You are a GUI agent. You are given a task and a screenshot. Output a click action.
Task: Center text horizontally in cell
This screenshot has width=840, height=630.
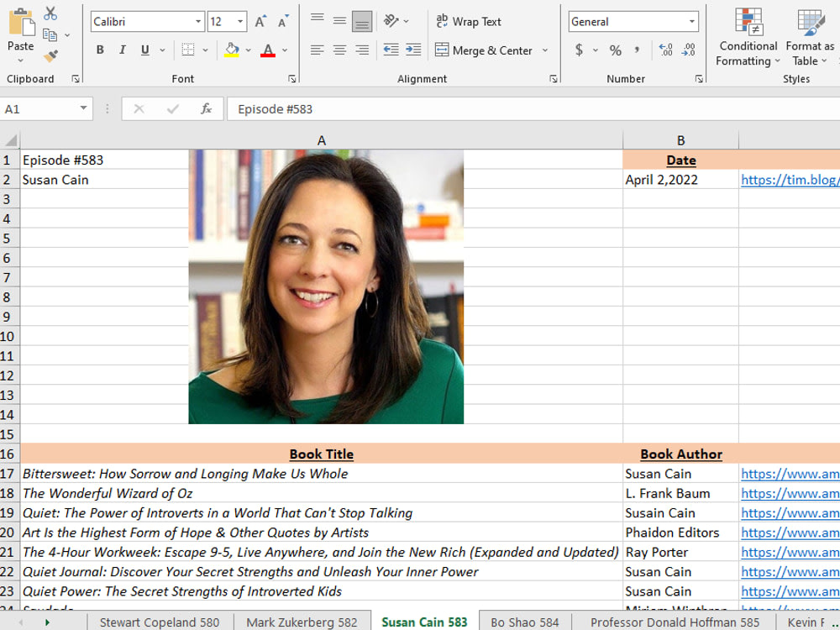click(339, 50)
